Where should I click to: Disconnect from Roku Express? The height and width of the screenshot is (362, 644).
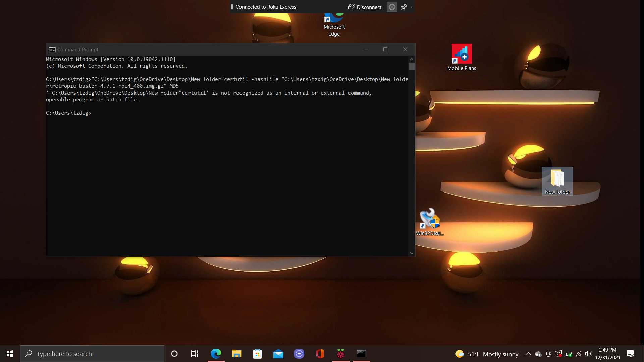pyautogui.click(x=365, y=7)
